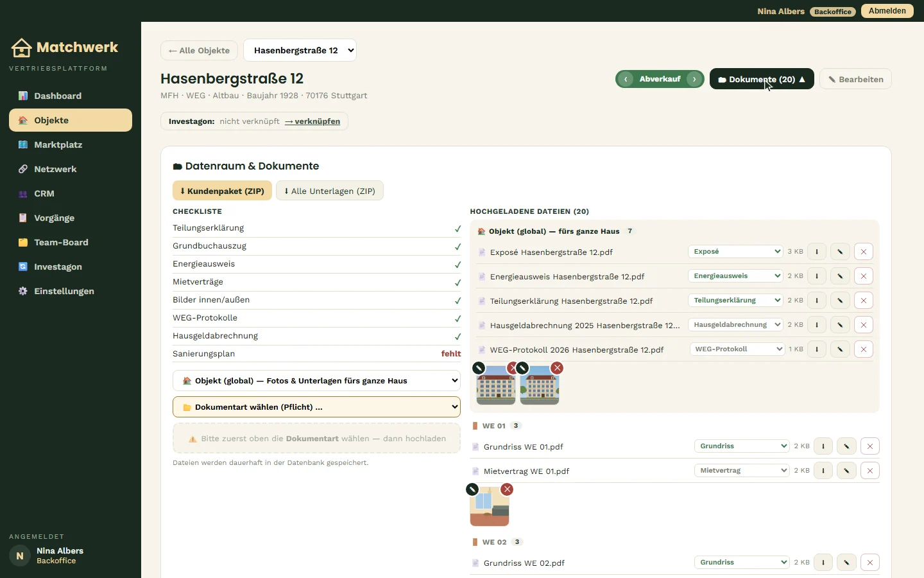Advance to next status after Abverkauf
The width and height of the screenshot is (924, 578).
pyautogui.click(x=694, y=79)
